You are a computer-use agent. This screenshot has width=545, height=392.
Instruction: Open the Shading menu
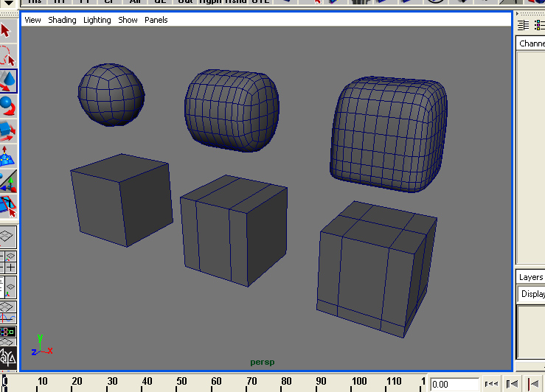pos(62,20)
